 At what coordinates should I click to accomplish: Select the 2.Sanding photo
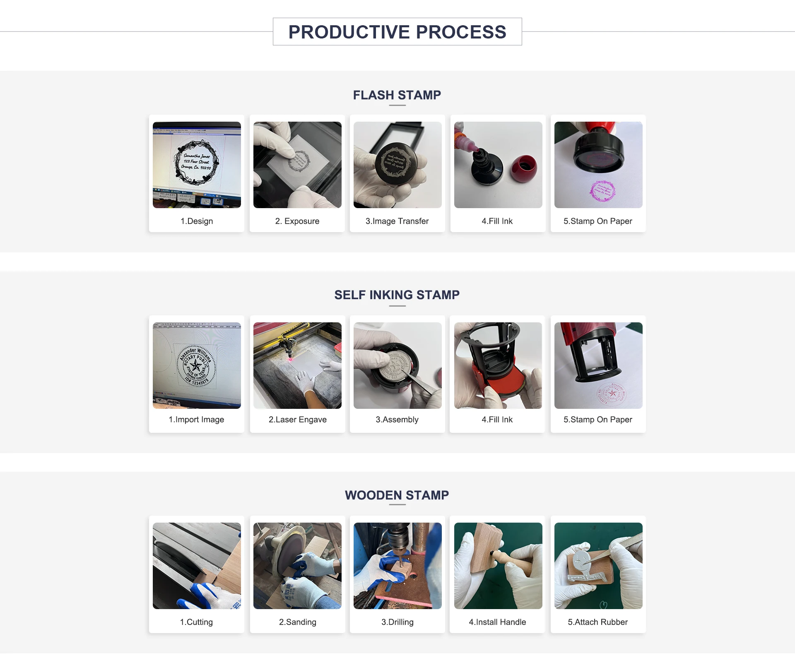297,566
